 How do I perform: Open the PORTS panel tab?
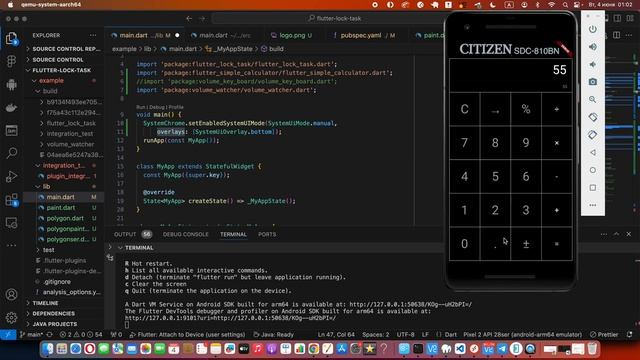tap(267, 234)
